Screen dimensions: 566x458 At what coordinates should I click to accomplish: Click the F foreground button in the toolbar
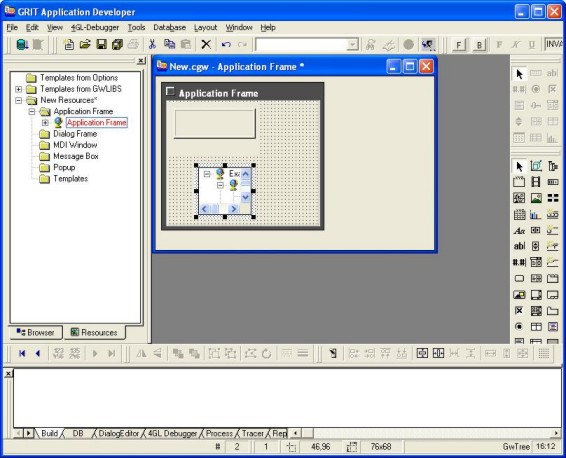pos(459,45)
